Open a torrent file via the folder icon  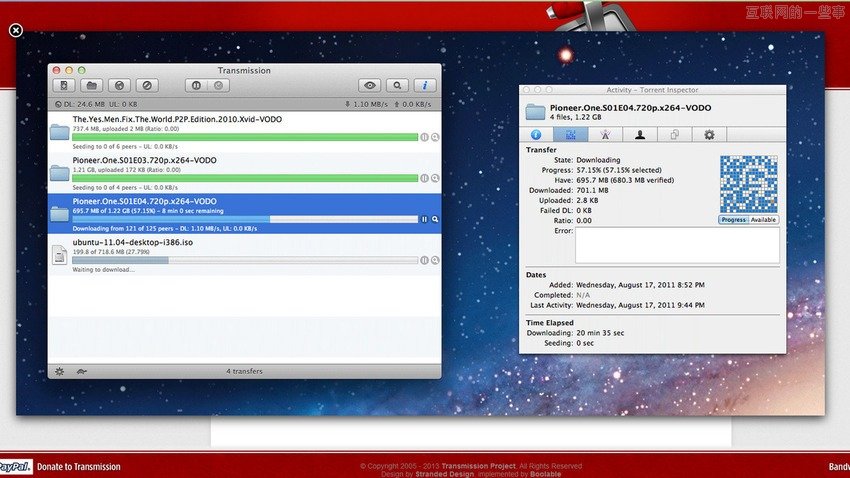point(92,86)
